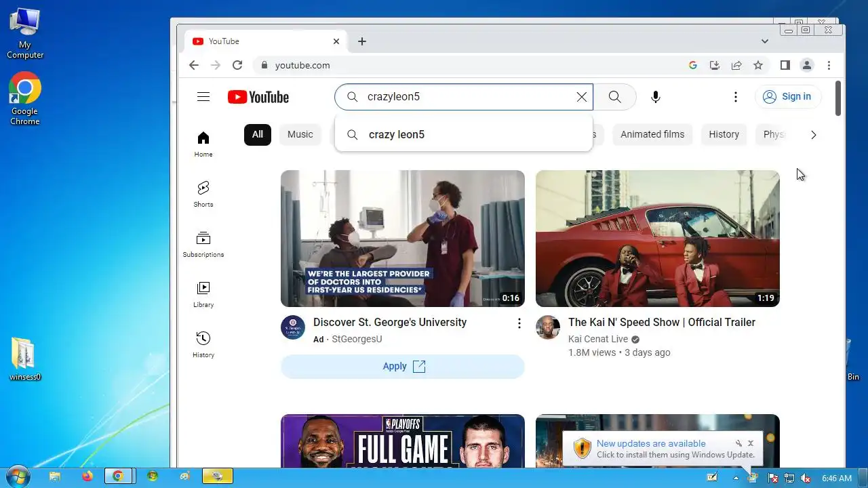Open Kai N' Speed Show trailer thumbnail
Image resolution: width=868 pixels, height=488 pixels.
(658, 239)
